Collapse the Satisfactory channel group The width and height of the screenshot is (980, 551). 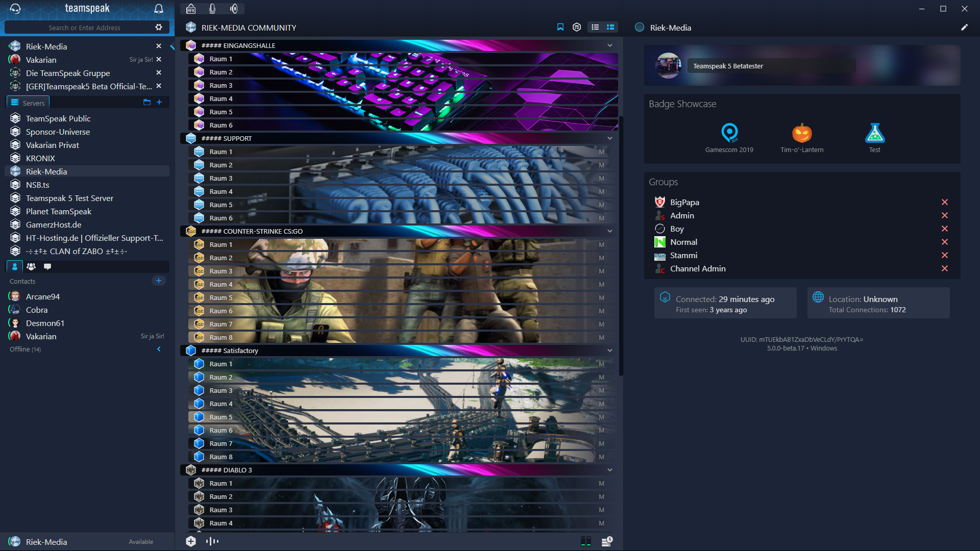(x=610, y=350)
